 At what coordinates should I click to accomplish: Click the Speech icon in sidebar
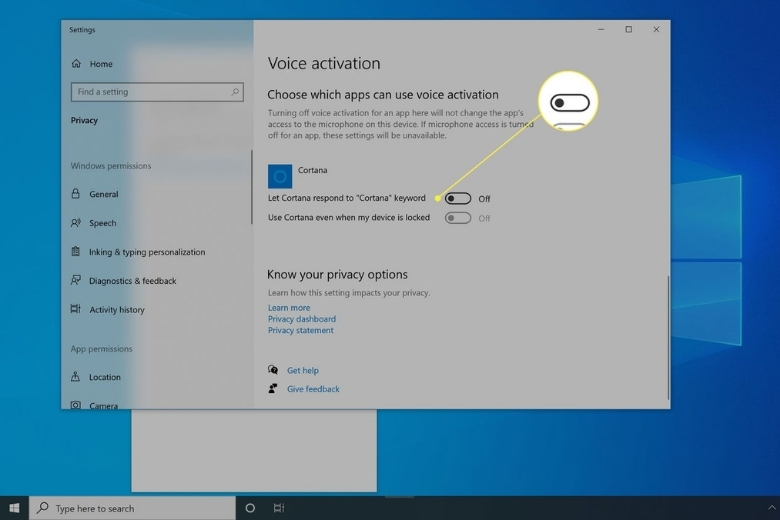point(76,222)
